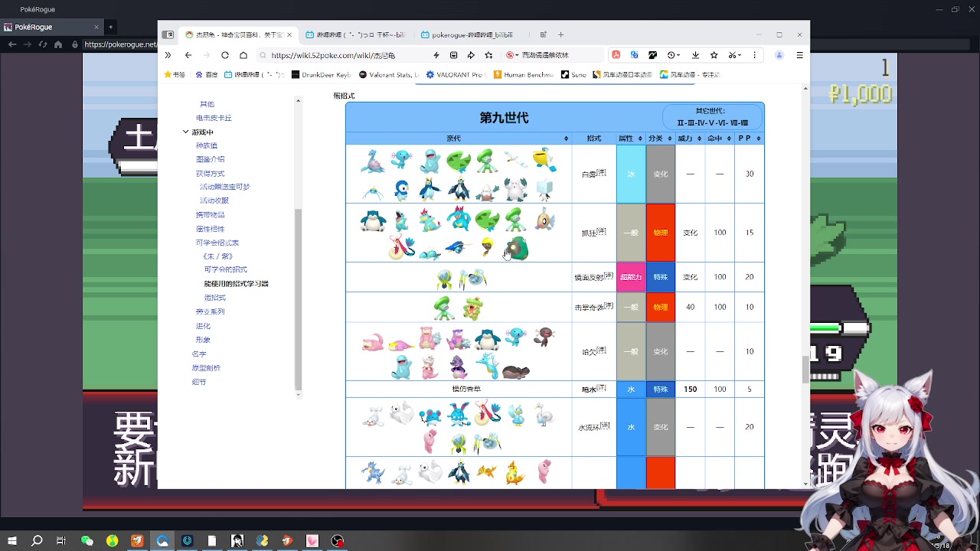The image size is (980, 551).
Task: Toggle the browser sidebar panel icon
Action: click(168, 34)
